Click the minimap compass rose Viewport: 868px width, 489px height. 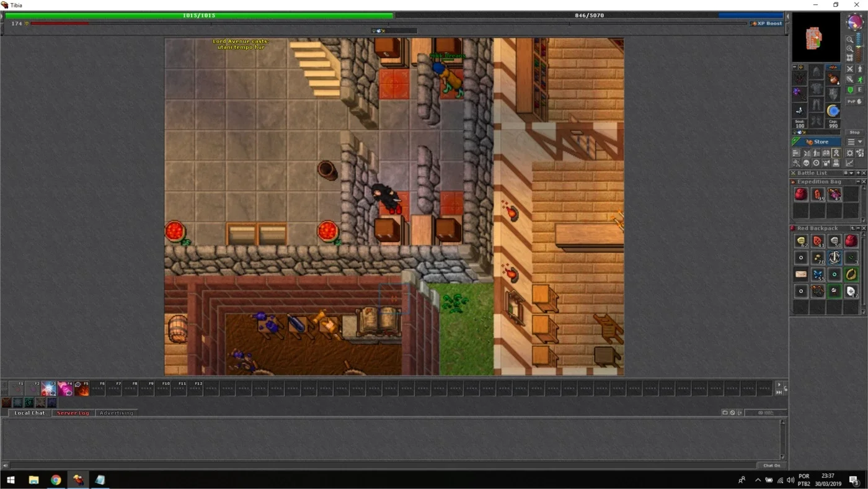pyautogui.click(x=856, y=22)
